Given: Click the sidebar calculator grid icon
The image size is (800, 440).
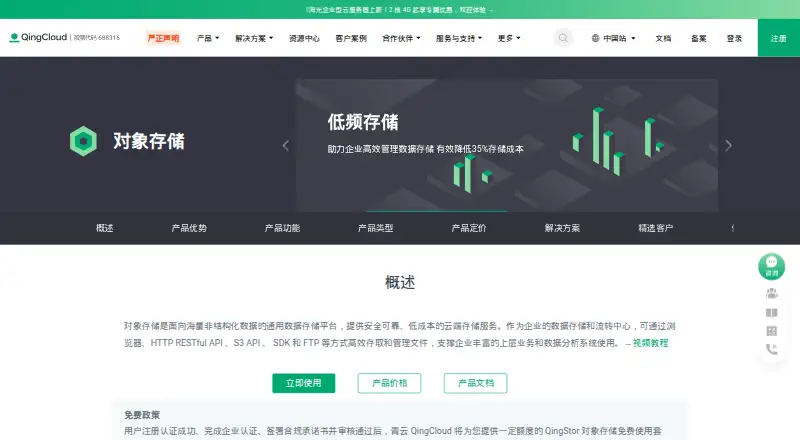Looking at the screenshot, I should [771, 331].
